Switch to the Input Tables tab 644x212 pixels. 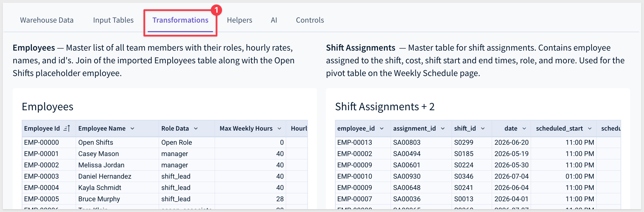point(113,20)
